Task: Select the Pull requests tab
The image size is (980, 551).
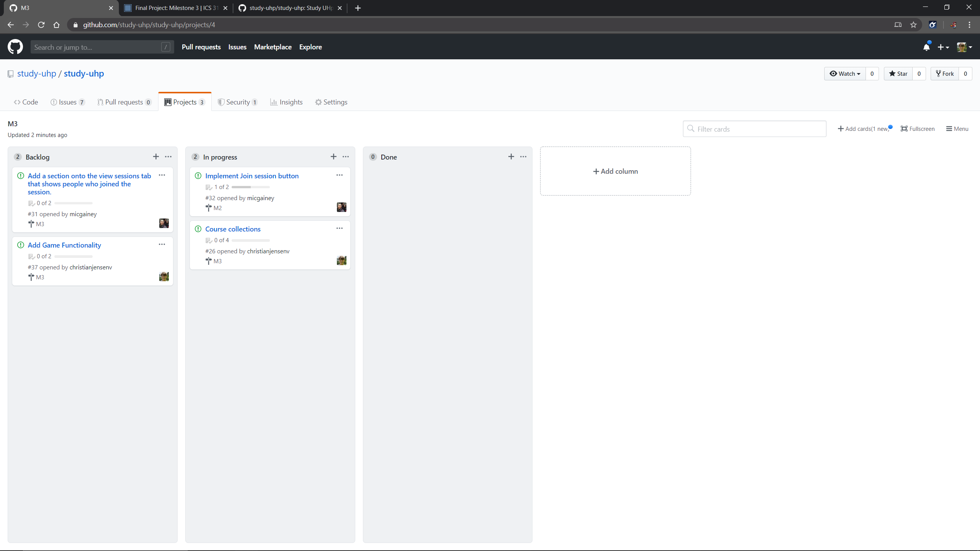Action: pos(124,101)
